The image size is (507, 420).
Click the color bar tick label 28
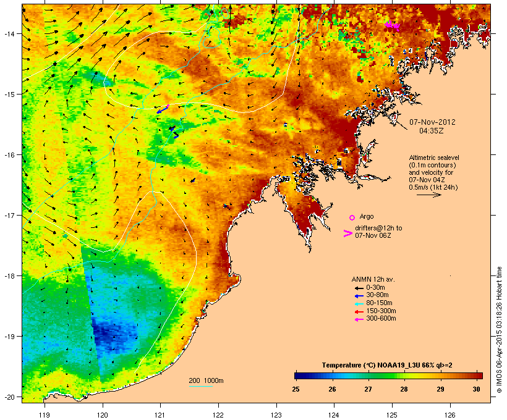pyautogui.click(x=404, y=389)
